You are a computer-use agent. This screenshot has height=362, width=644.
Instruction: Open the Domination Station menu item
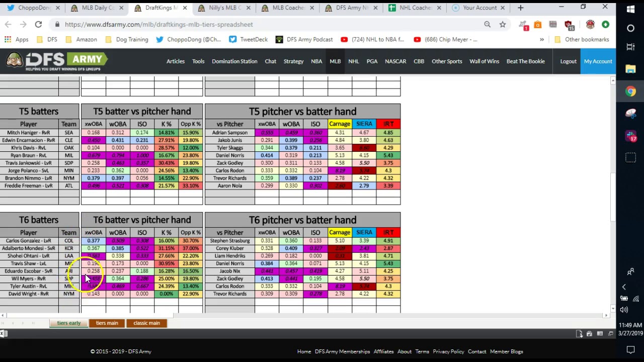[x=234, y=61]
